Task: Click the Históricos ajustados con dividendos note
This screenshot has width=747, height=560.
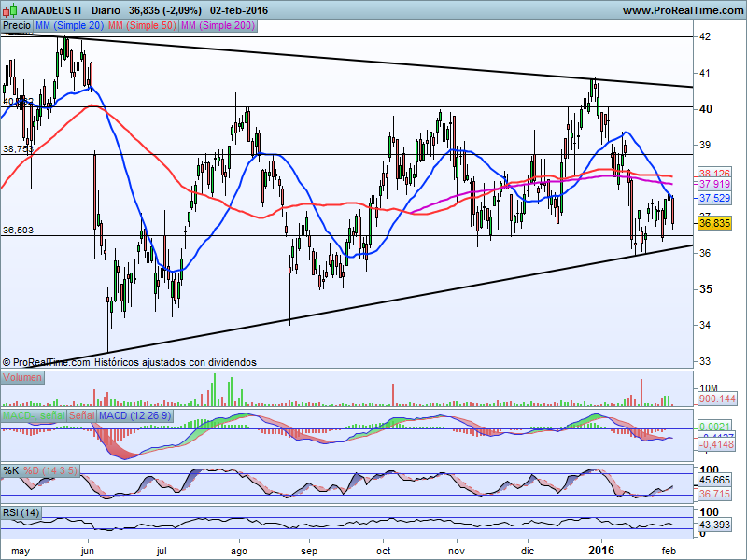Action: (175, 362)
